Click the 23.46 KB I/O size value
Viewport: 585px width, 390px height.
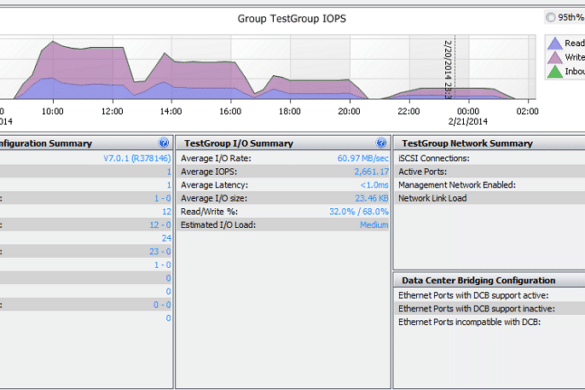tap(372, 198)
